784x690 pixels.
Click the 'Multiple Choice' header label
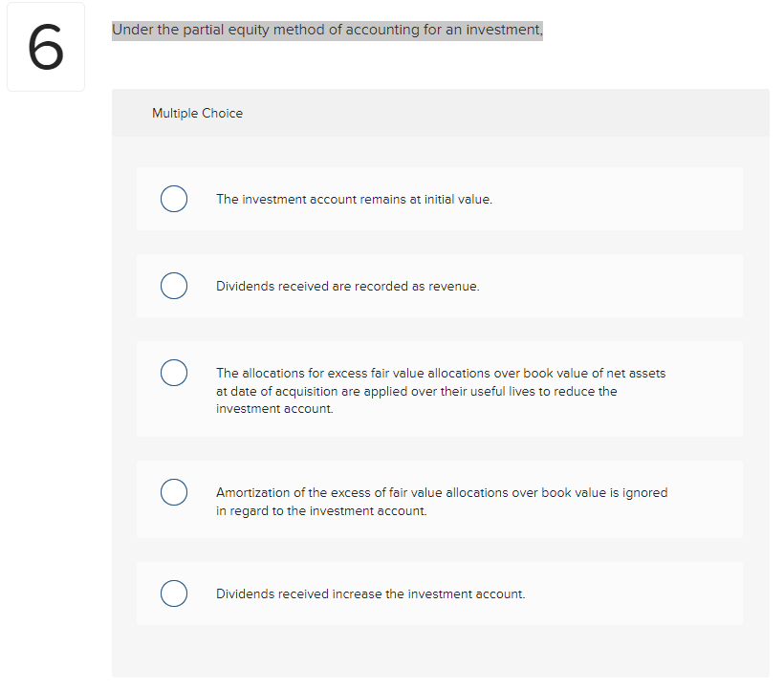coord(197,113)
